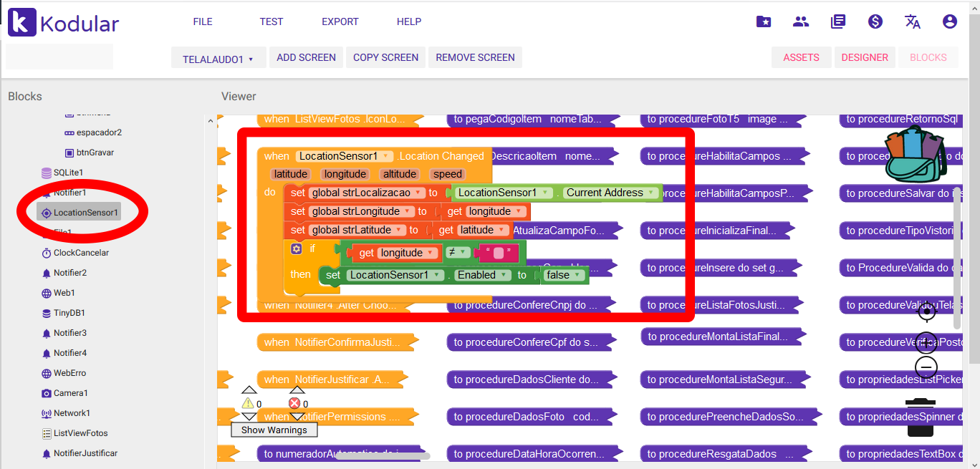The width and height of the screenshot is (980, 469).
Task: Open Current Address property dropdown
Action: point(610,193)
